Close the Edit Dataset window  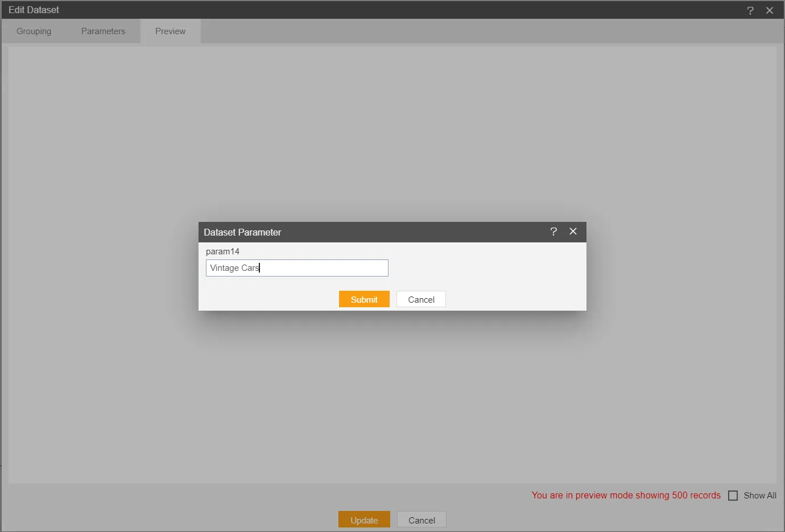(x=770, y=10)
